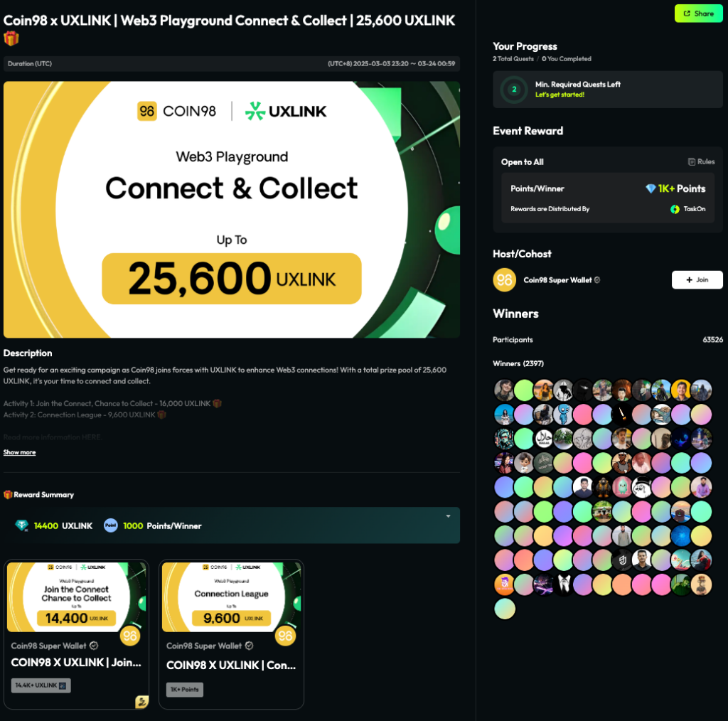This screenshot has height=721, width=728.
Task: Open the Join the Connect quest card thumbnail
Action: pos(77,596)
